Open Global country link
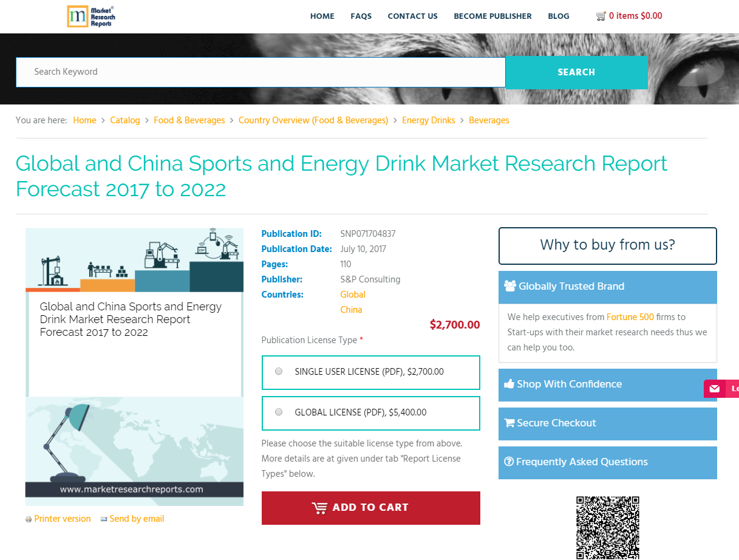Image resolution: width=739 pixels, height=560 pixels. coord(353,295)
